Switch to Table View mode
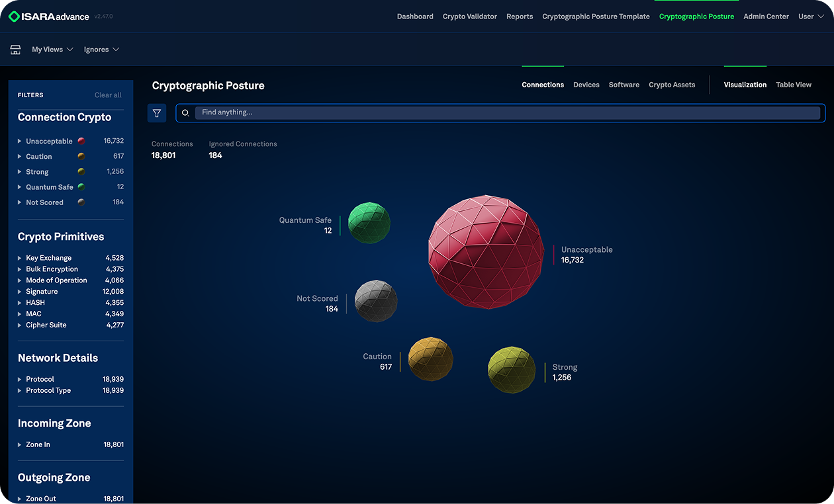Viewport: 834px width, 504px height. coord(793,85)
